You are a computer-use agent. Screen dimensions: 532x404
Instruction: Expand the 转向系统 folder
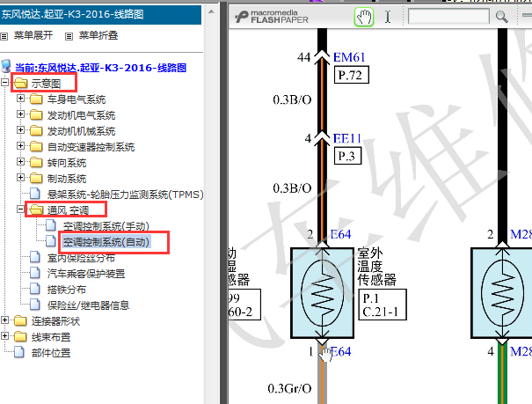pyautogui.click(x=20, y=162)
